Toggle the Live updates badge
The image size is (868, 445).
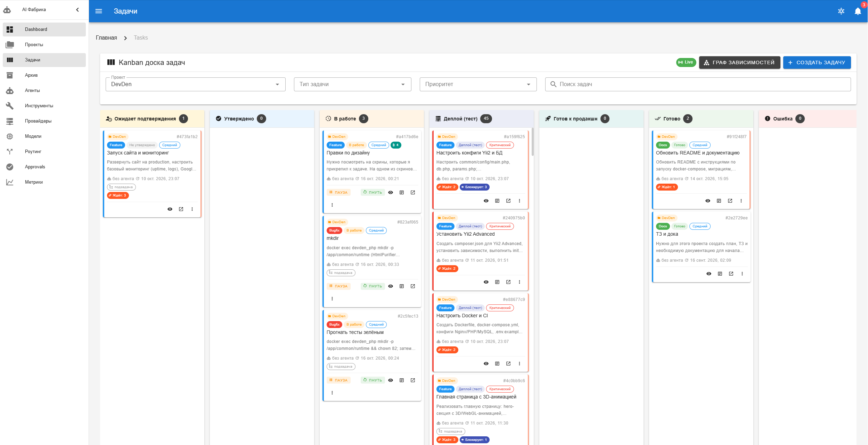click(x=686, y=62)
